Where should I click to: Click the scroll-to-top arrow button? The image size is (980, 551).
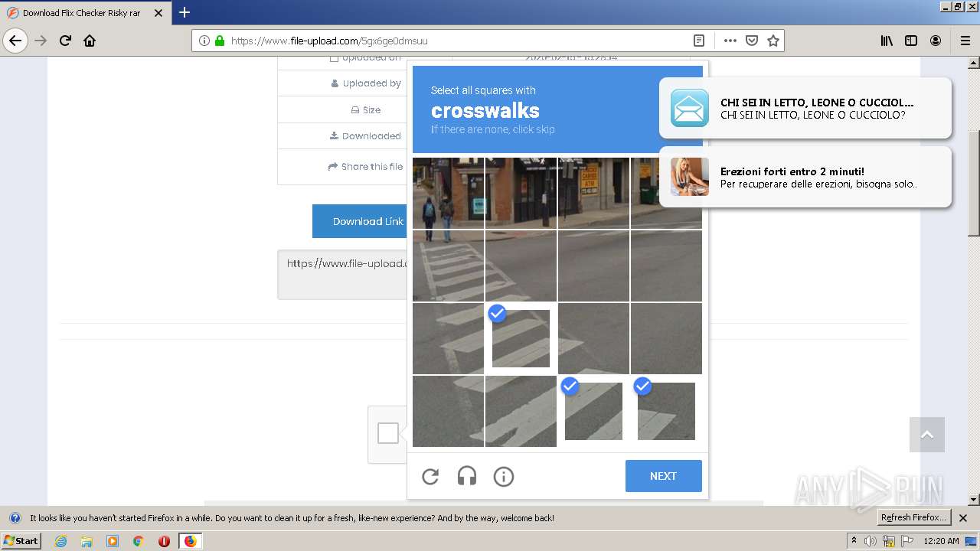927,435
